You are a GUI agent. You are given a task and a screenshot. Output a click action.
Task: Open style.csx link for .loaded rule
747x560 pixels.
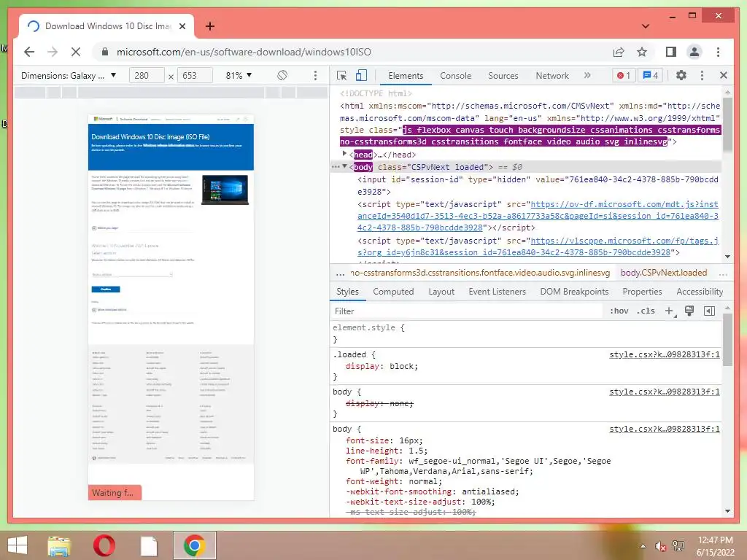coord(664,355)
